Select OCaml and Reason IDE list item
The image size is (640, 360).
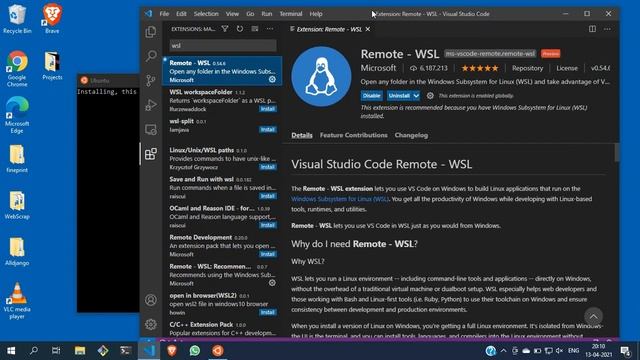click(222, 216)
